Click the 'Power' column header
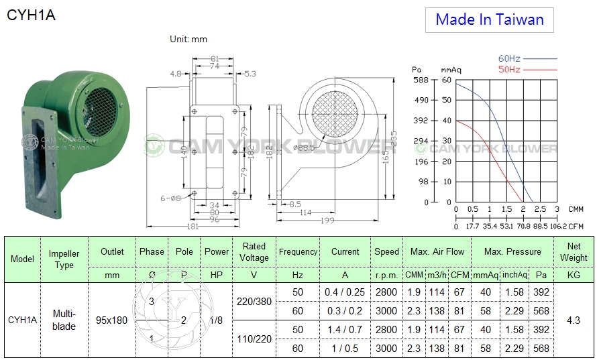Viewport: 597px width, 364px height. click(x=216, y=252)
